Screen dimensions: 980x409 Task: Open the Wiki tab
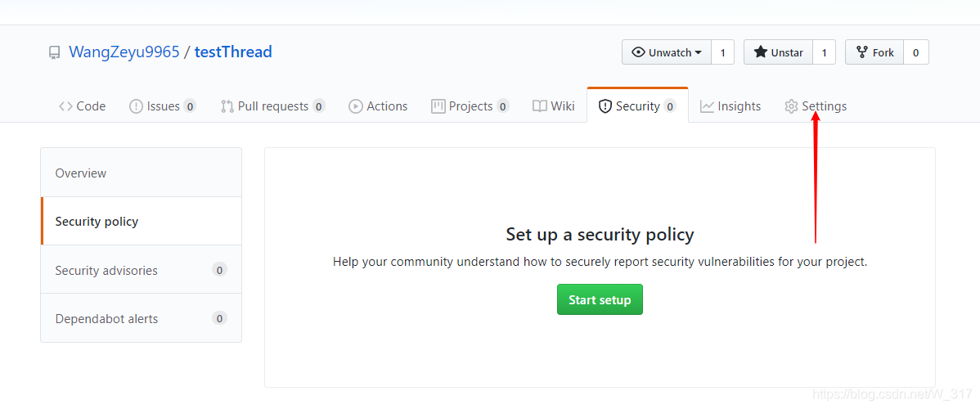pos(553,106)
